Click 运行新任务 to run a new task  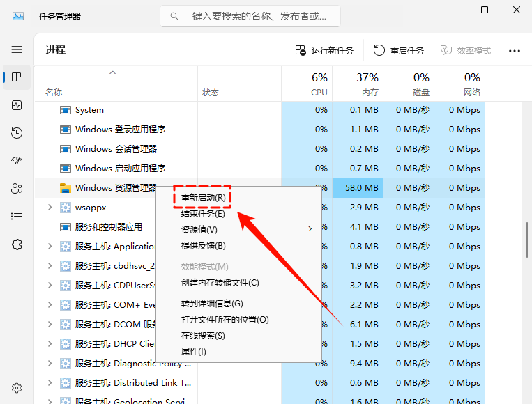(324, 50)
